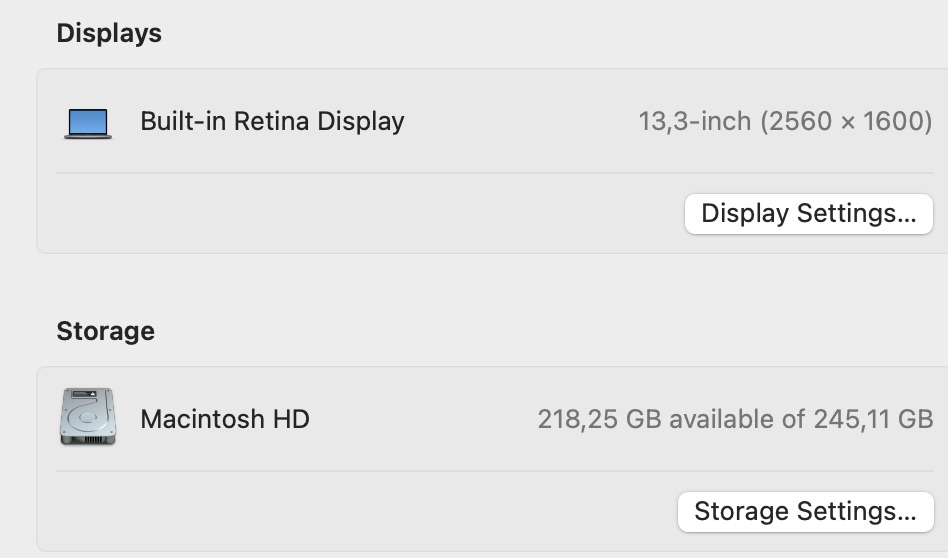
Task: Open Storage Settings
Action: 805,511
